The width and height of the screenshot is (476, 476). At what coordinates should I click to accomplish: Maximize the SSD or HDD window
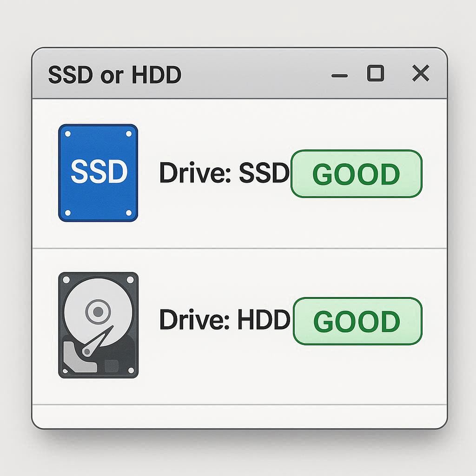(x=375, y=73)
